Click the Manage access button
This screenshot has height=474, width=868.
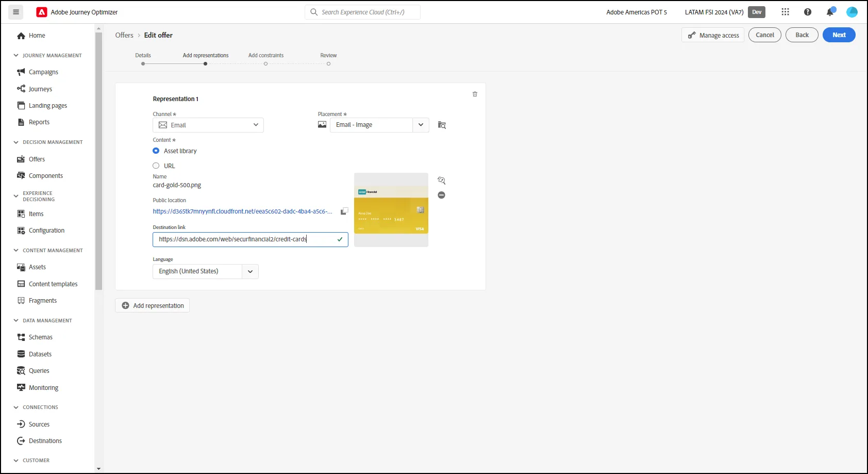tap(713, 35)
